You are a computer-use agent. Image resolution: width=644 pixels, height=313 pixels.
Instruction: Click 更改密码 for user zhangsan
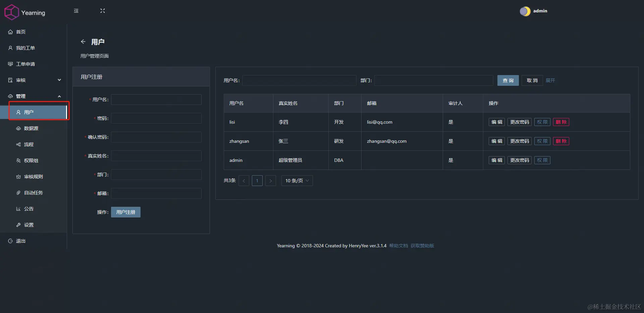pos(520,141)
